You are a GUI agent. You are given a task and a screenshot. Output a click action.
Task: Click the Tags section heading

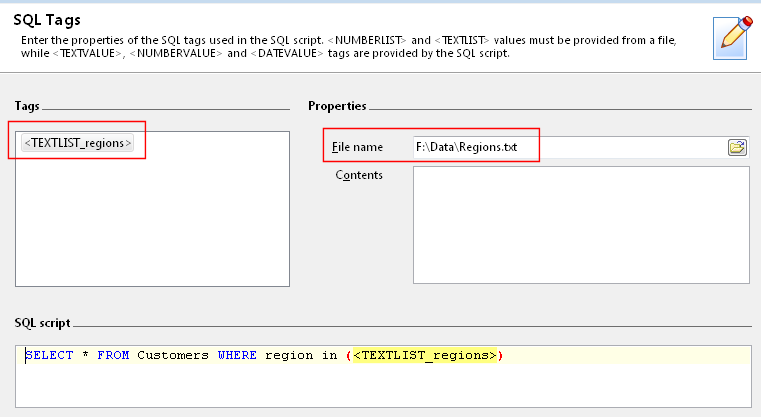tap(27, 106)
